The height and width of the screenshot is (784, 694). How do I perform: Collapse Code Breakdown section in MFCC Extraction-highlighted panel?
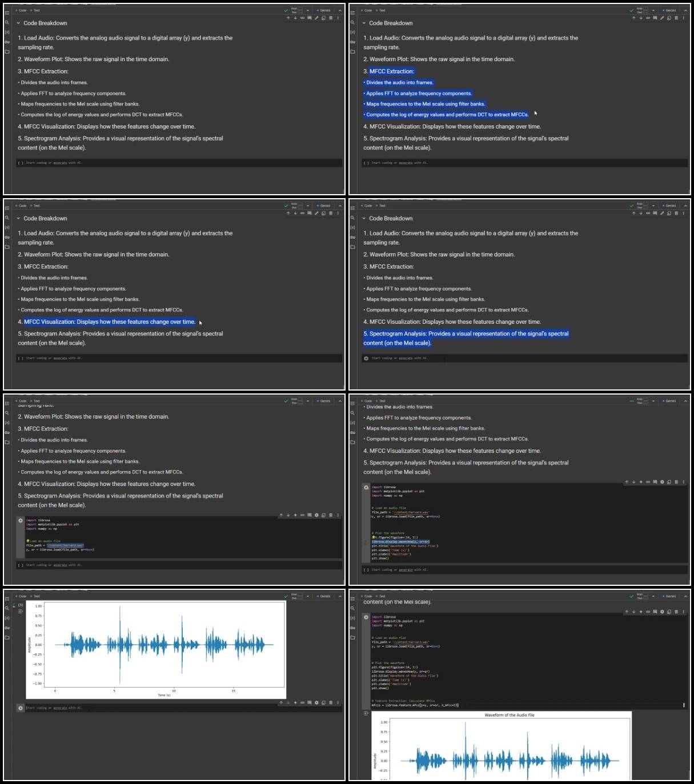pos(364,23)
